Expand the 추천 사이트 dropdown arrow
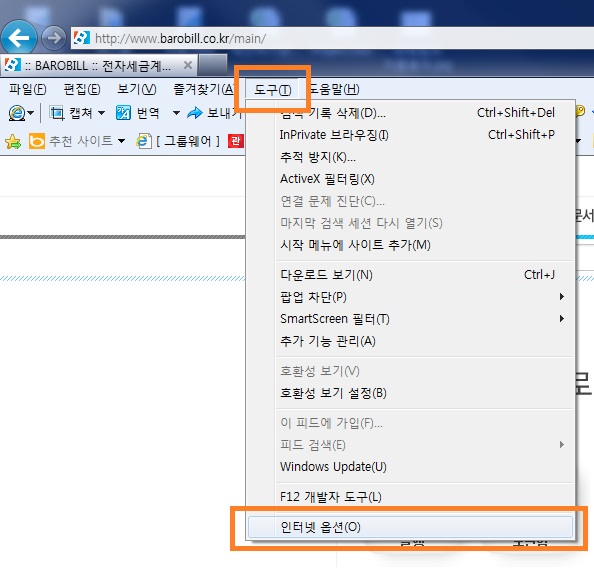 click(x=121, y=141)
